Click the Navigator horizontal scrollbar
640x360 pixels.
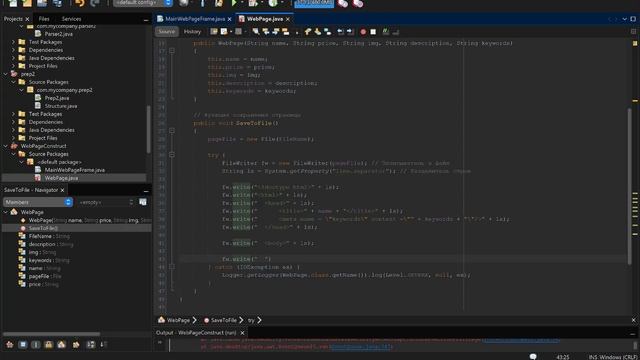pos(52,333)
